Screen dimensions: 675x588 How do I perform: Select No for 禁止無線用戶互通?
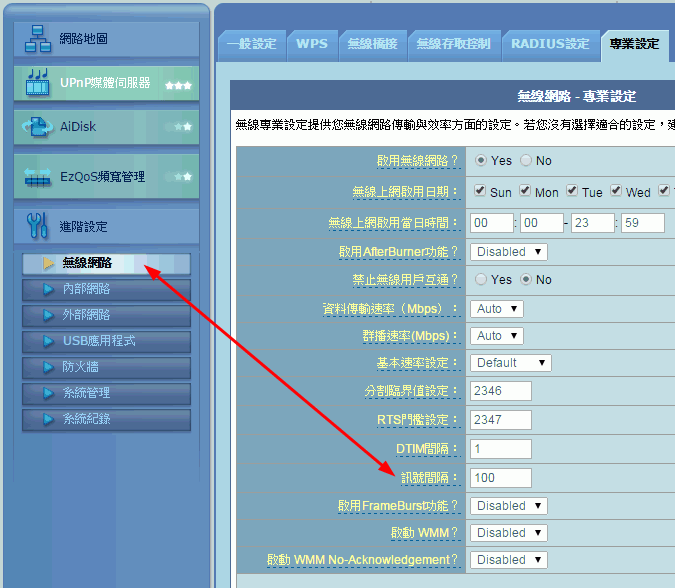(x=526, y=279)
